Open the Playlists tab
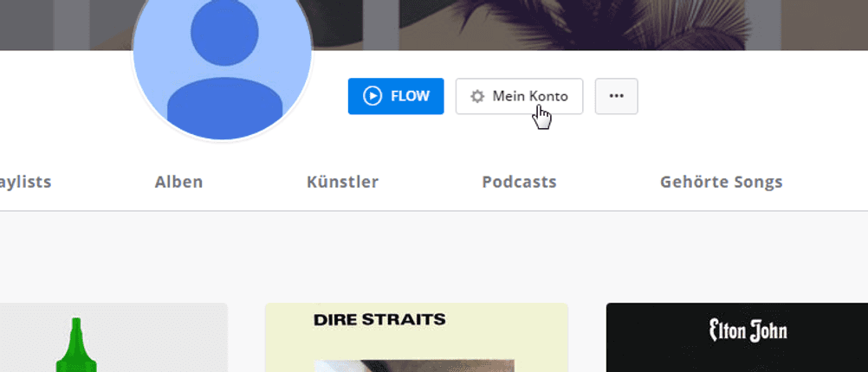Screen dimensions: 868x372 click(25, 182)
